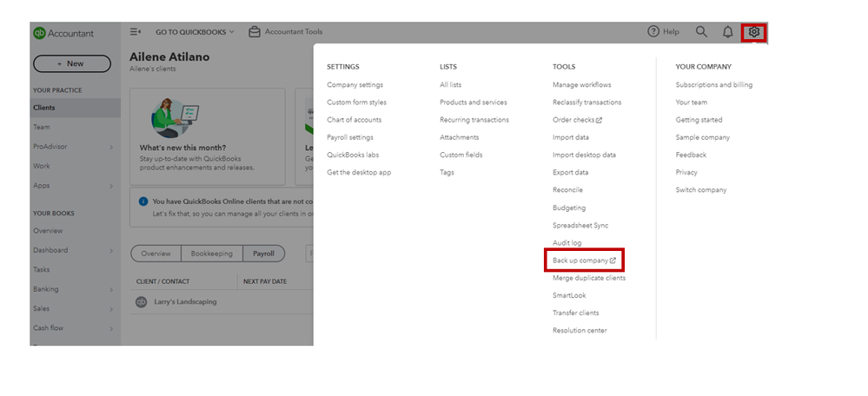Click the New button

(x=72, y=63)
